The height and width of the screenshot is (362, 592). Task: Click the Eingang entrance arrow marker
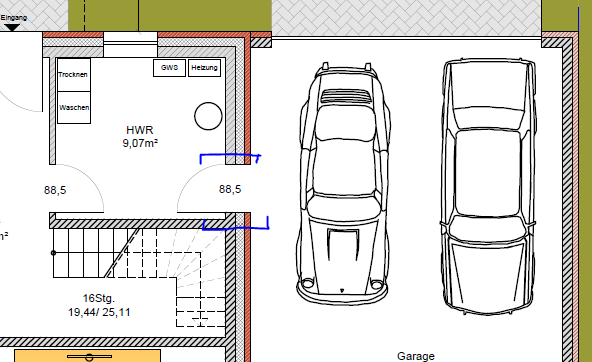click(12, 28)
